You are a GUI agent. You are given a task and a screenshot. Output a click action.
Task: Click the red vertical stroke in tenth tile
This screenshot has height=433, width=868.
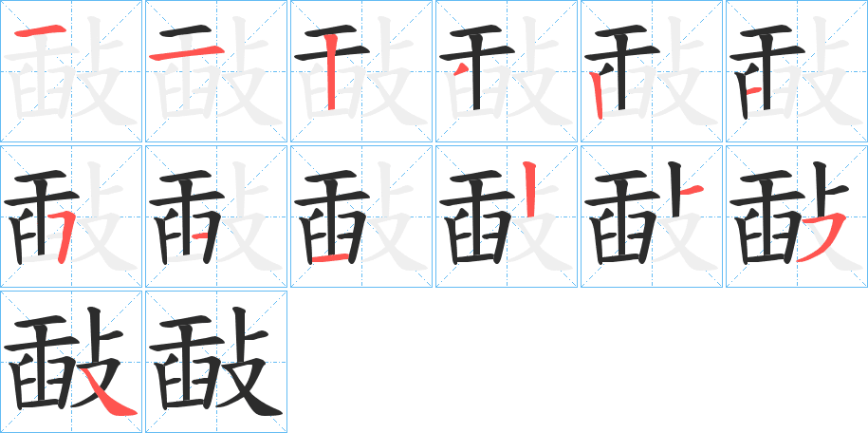529,189
